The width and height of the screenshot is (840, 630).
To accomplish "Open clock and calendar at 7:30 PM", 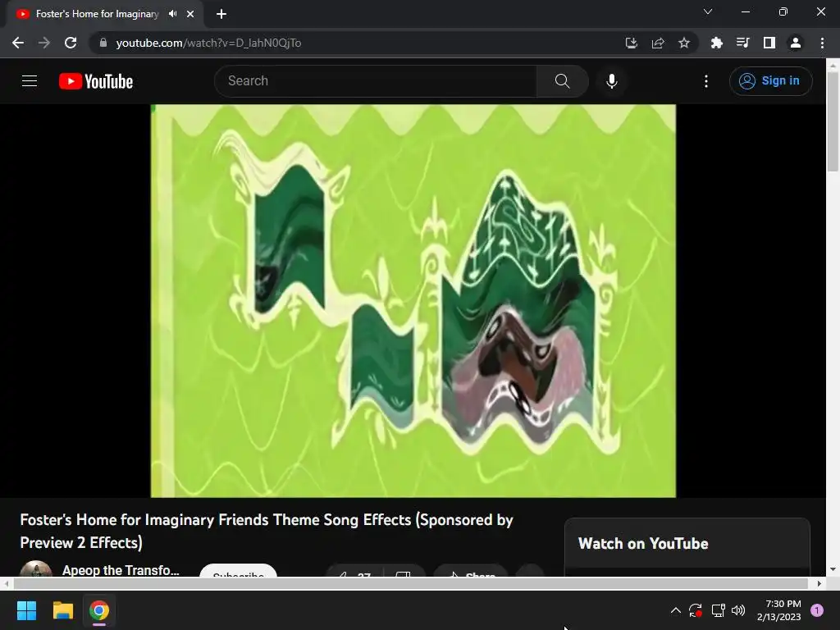I will click(779, 610).
